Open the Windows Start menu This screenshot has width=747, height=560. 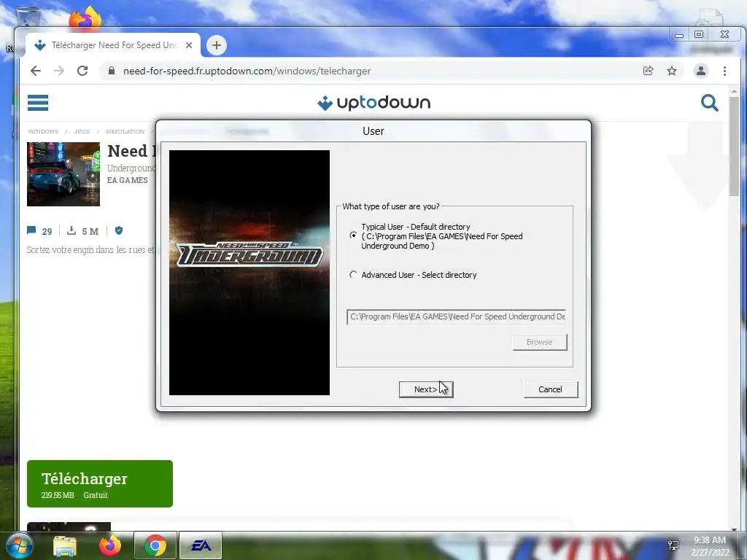click(x=19, y=545)
